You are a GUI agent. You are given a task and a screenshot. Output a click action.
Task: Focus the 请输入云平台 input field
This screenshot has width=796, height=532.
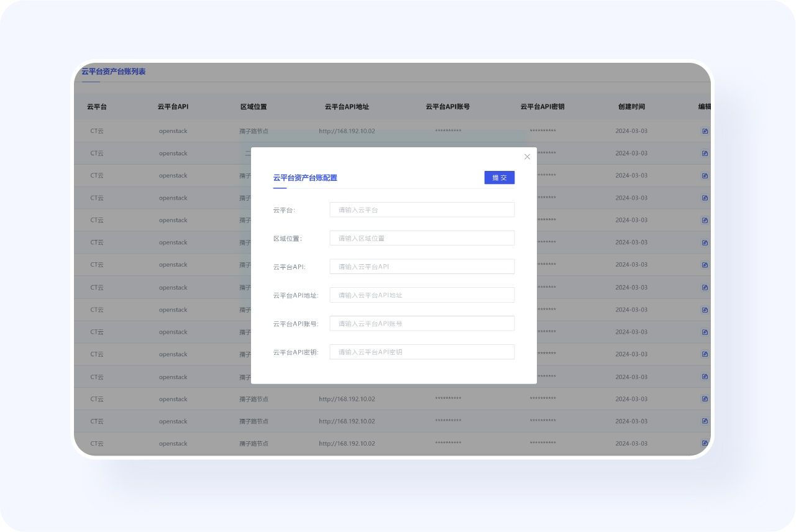[422, 209]
